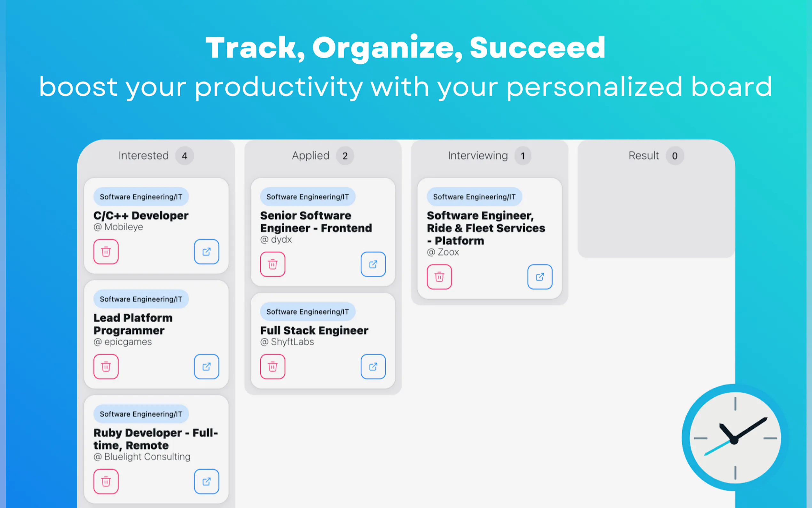Click the Full Stack Engineer job title
The image size is (812, 508).
tap(314, 330)
